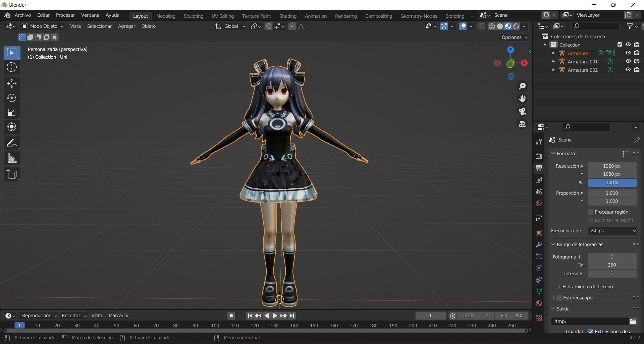Collapse Collection in outliner
Screen dimensions: 644x344
coord(545,45)
